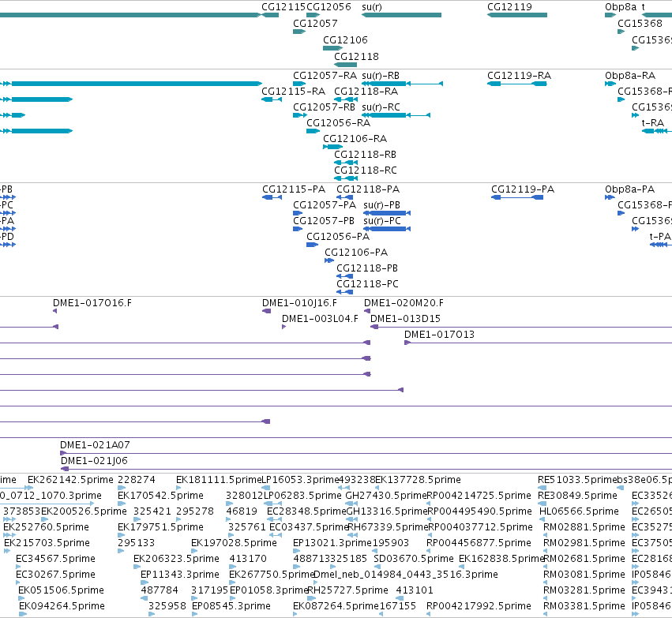Screen dimensions: 672x618
Task: Select the HL06566.5prime EST label
Action: pos(579,511)
